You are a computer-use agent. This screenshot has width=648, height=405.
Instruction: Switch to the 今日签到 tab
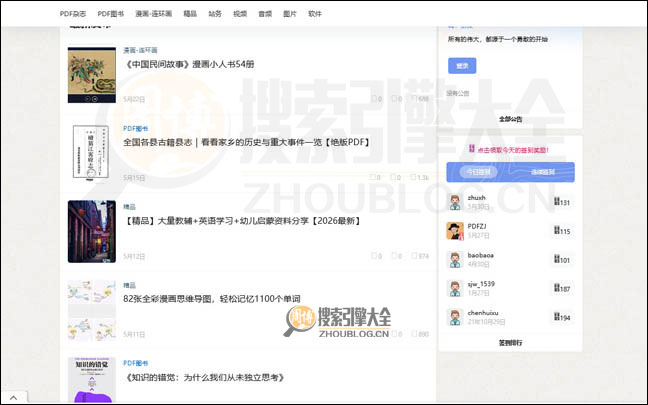point(479,172)
